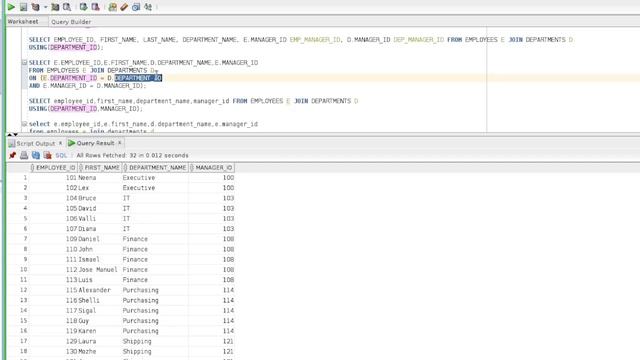Switch to the Query Builder tab
The width and height of the screenshot is (640, 360).
[71, 22]
